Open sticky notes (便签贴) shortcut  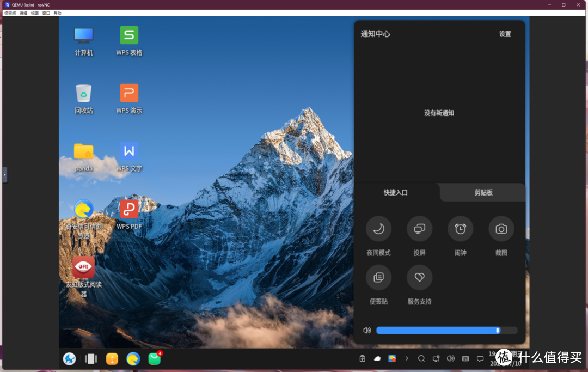pyautogui.click(x=378, y=278)
